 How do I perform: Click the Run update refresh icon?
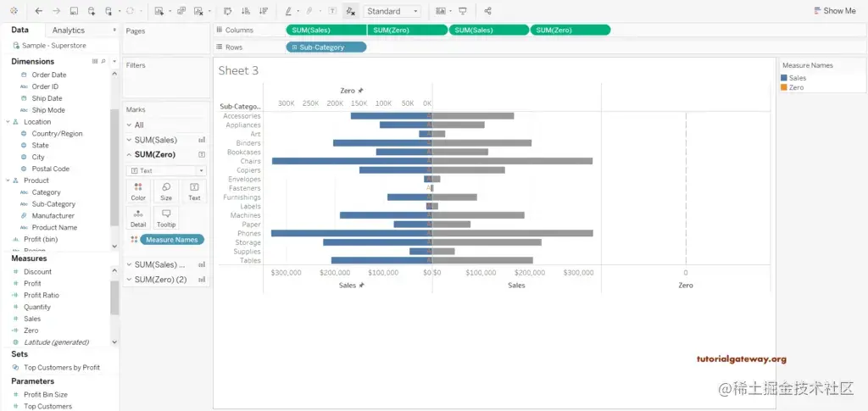point(130,10)
